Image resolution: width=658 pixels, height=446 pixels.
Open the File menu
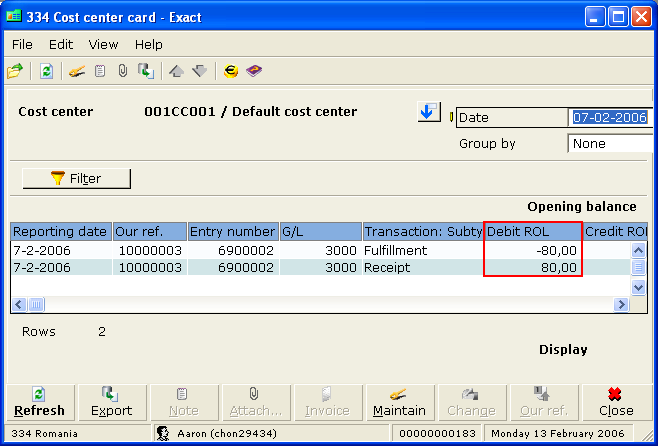[x=22, y=45]
